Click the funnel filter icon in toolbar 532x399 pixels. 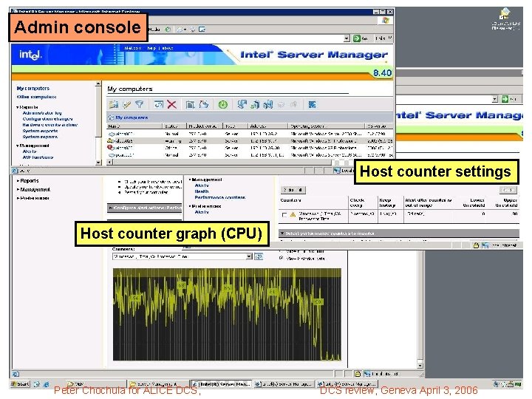139,104
